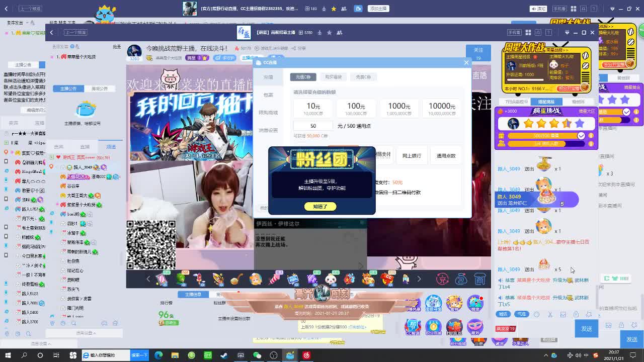Select the firecracker gift icon
The image size is (644, 362).
pyautogui.click(x=275, y=279)
